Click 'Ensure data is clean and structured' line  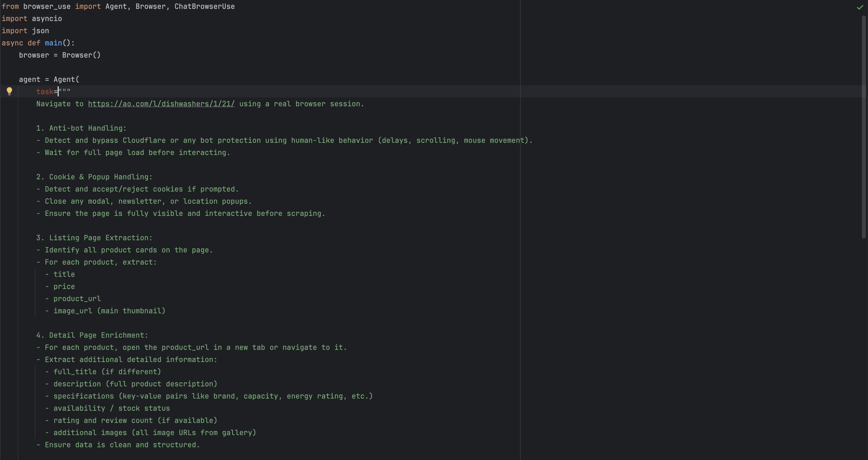pos(122,445)
